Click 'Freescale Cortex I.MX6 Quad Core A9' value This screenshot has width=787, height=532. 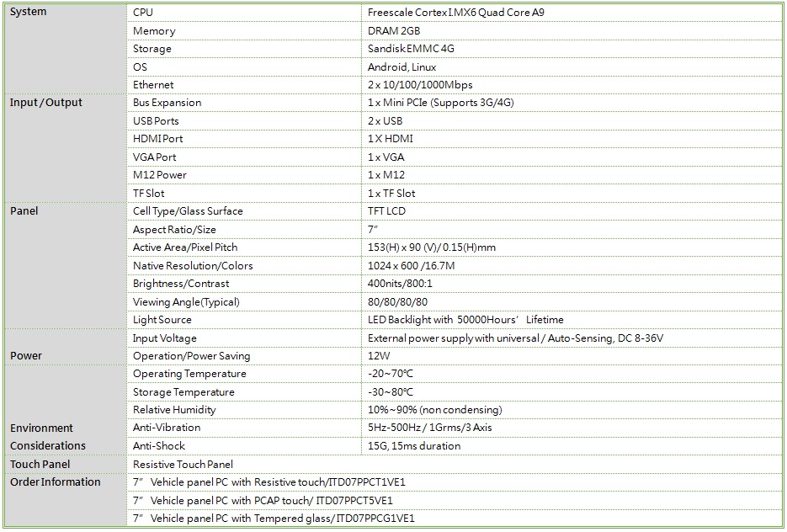[x=455, y=12]
